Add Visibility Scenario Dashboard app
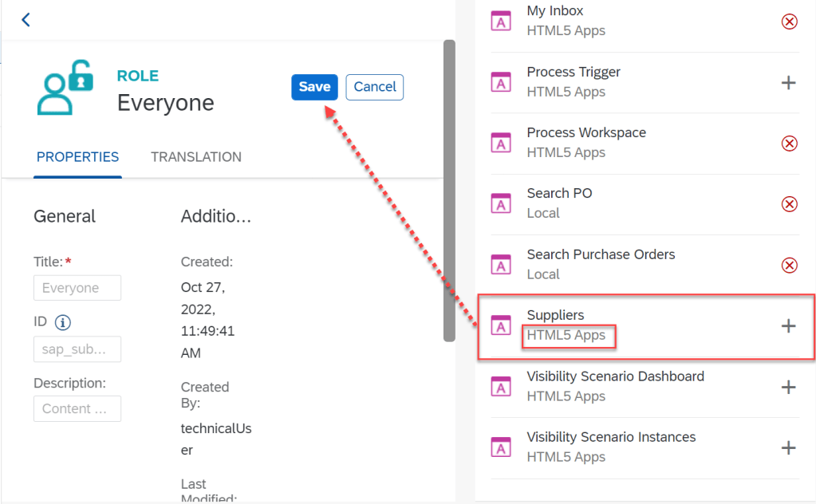816x504 pixels. pos(788,387)
